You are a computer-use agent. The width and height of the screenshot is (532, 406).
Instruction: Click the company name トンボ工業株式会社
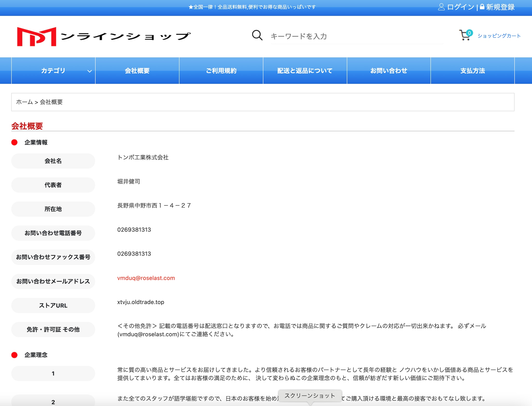point(143,157)
